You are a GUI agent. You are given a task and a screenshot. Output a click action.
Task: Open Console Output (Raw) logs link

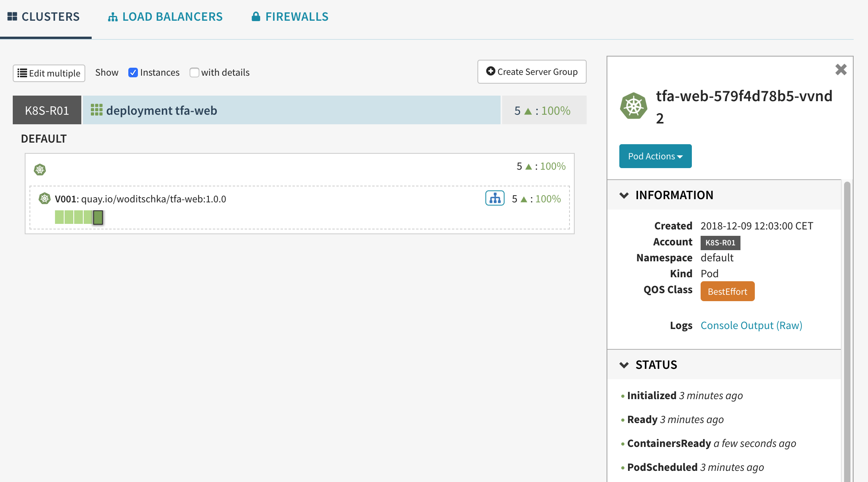click(x=751, y=325)
